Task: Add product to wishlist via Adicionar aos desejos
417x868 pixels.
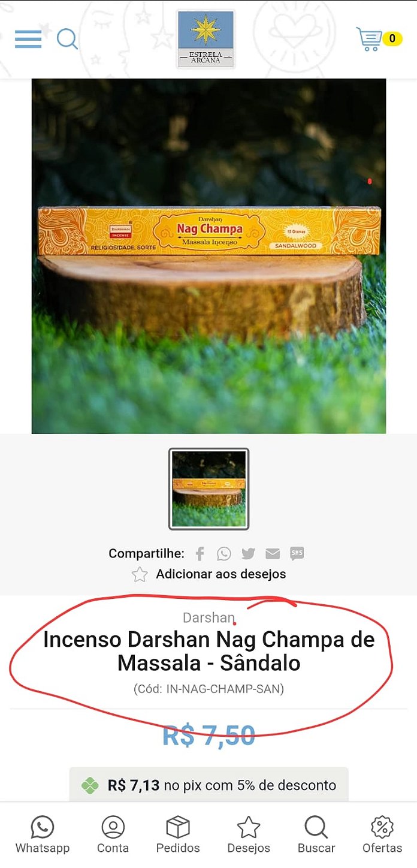Action: click(221, 574)
